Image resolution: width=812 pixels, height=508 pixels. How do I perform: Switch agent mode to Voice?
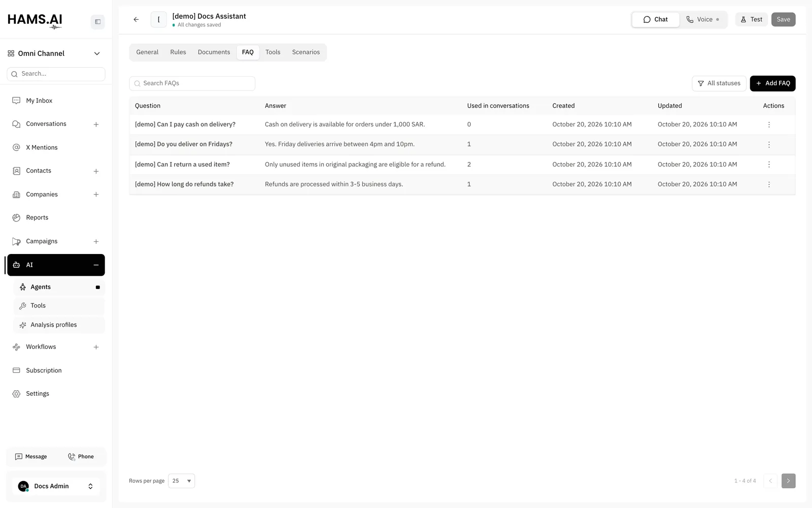point(703,20)
